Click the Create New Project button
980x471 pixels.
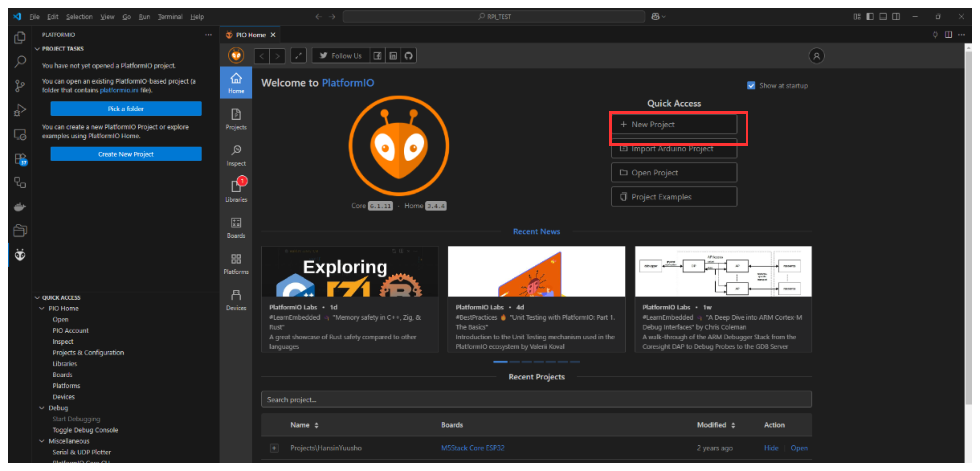126,154
